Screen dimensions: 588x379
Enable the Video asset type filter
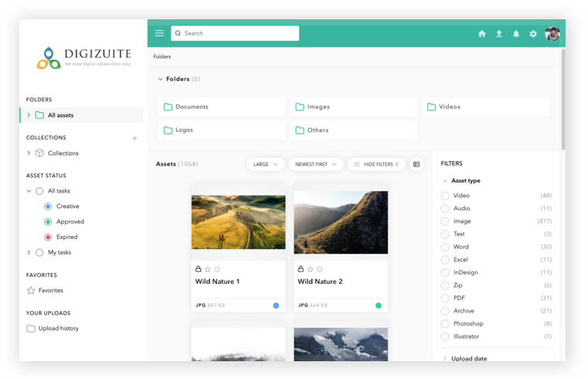pyautogui.click(x=445, y=196)
